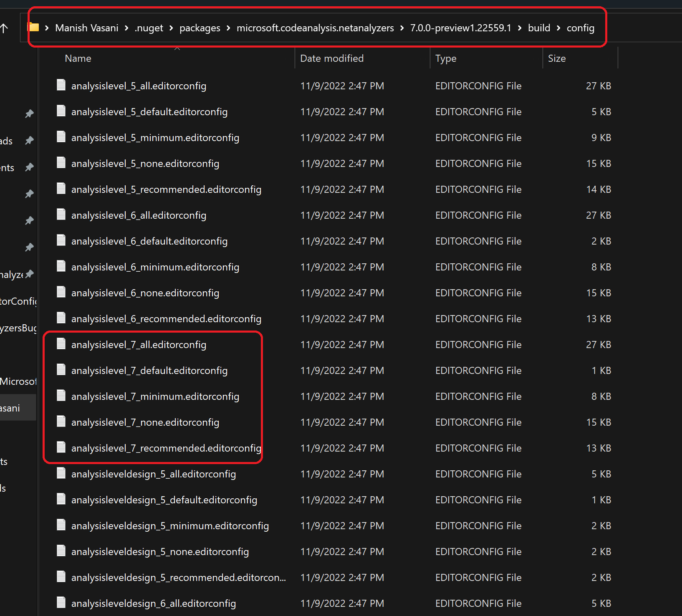Expand the chevron next to .nuget breadcrumb
The width and height of the screenshot is (682, 616).
point(171,28)
